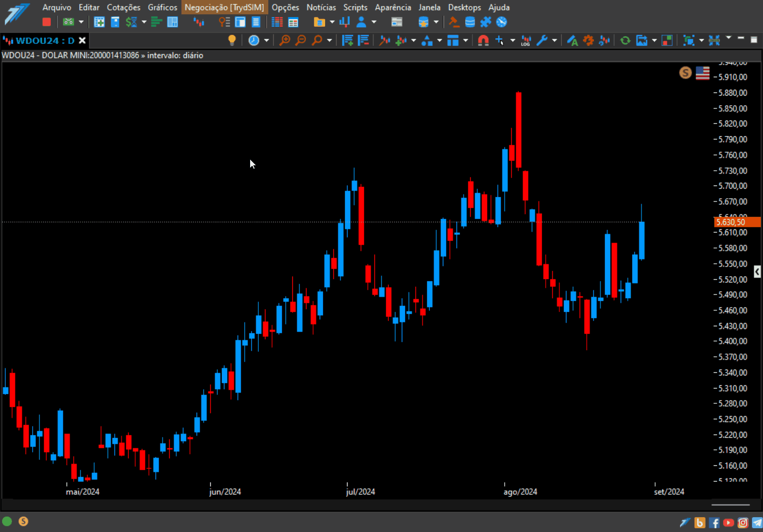
Task: Expand dropdown arrow beside zoom magnifier
Action: click(329, 40)
